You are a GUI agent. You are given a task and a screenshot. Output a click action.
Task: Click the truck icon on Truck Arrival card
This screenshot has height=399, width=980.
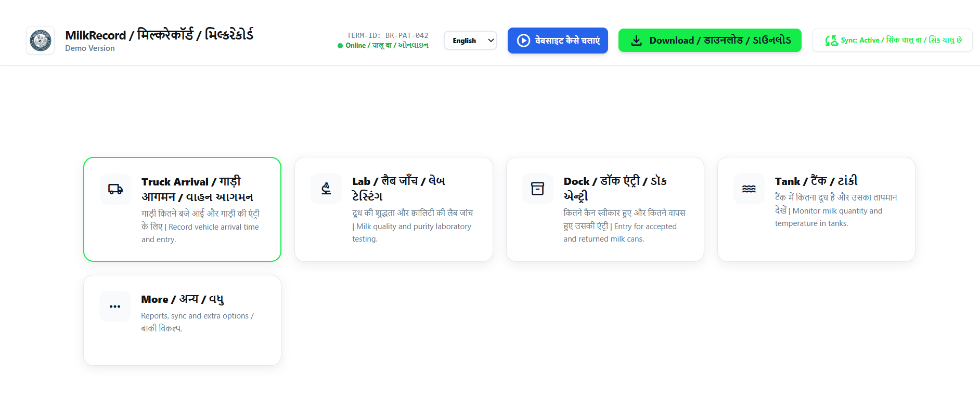coord(115,189)
